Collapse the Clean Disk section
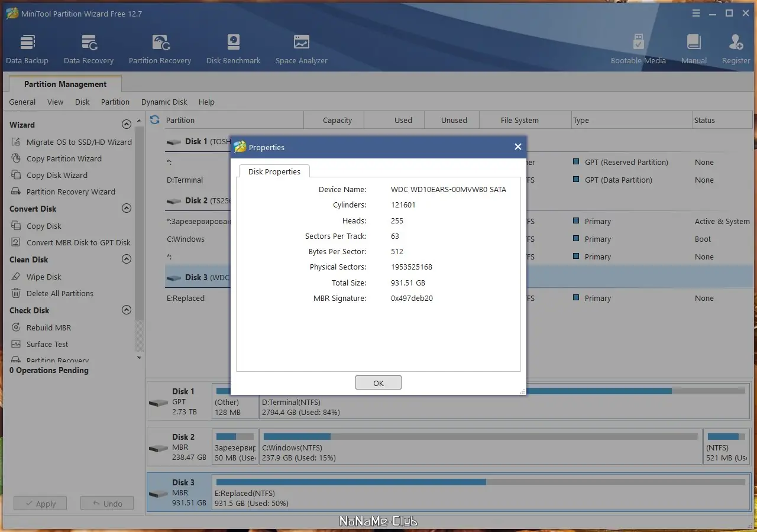 point(126,259)
